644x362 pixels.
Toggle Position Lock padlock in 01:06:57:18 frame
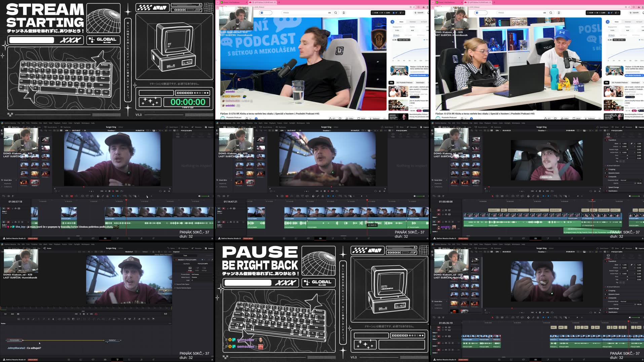[x=108, y=196]
